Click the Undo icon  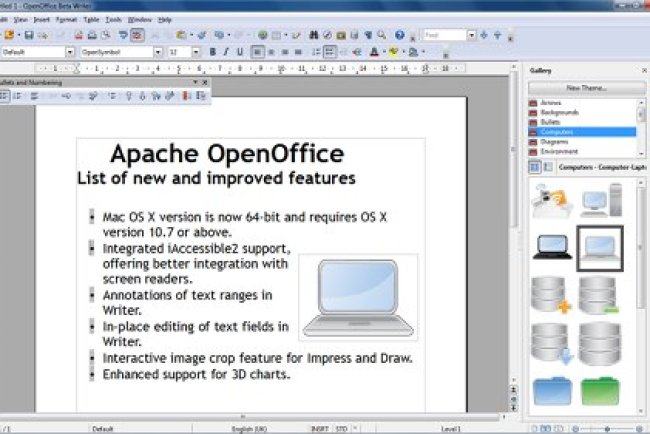point(219,35)
